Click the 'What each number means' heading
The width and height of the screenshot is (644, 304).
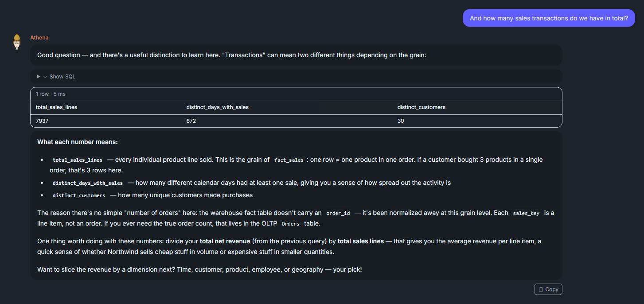click(78, 142)
